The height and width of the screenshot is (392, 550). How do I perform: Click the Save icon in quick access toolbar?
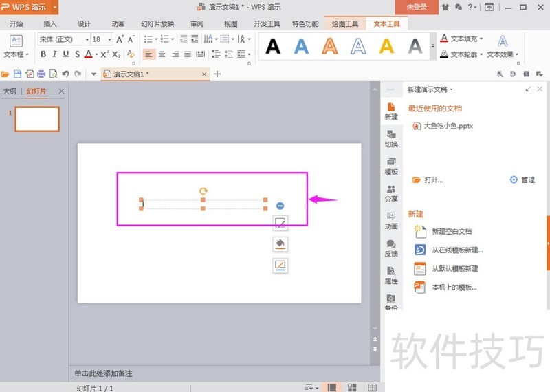click(x=18, y=74)
